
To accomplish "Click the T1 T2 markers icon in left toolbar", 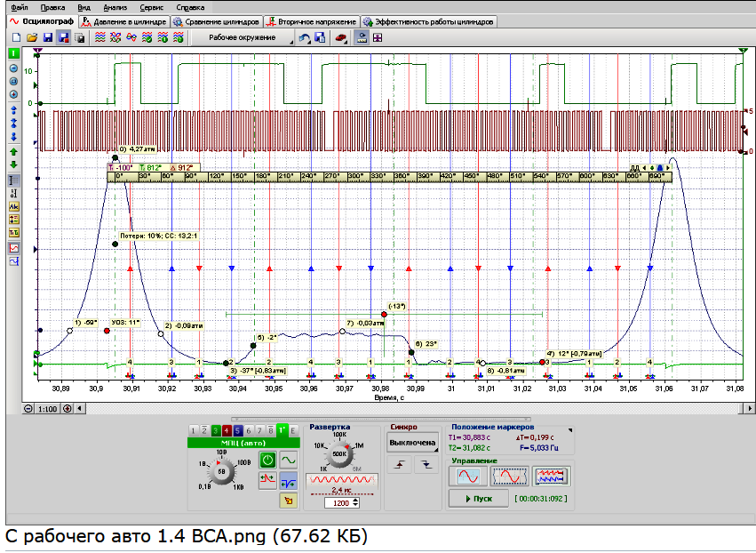I will (x=13, y=233).
